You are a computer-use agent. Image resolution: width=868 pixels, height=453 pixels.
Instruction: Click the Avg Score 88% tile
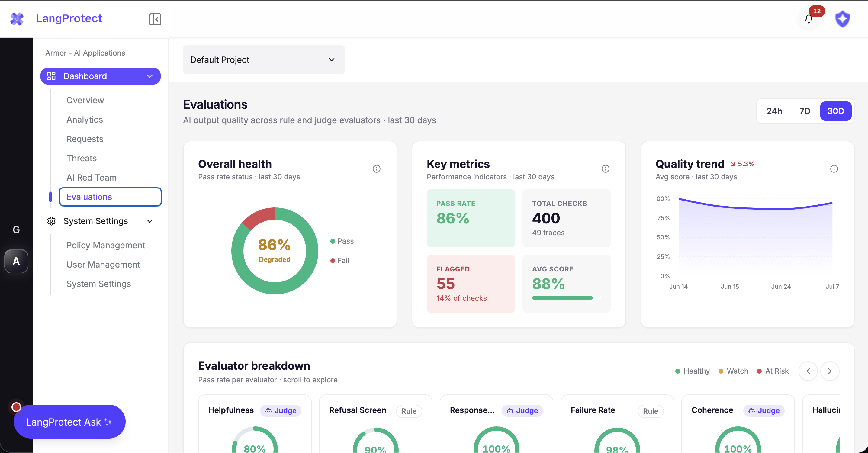coord(566,284)
